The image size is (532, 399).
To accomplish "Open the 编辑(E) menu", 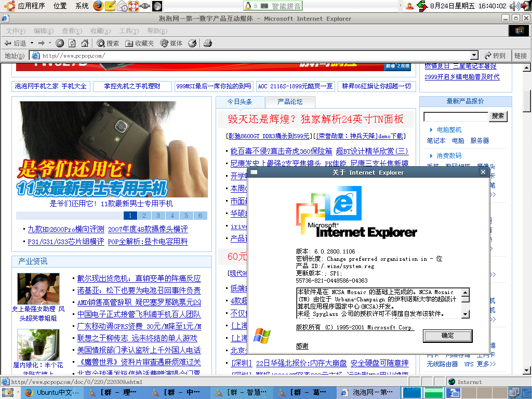I will pos(44,31).
